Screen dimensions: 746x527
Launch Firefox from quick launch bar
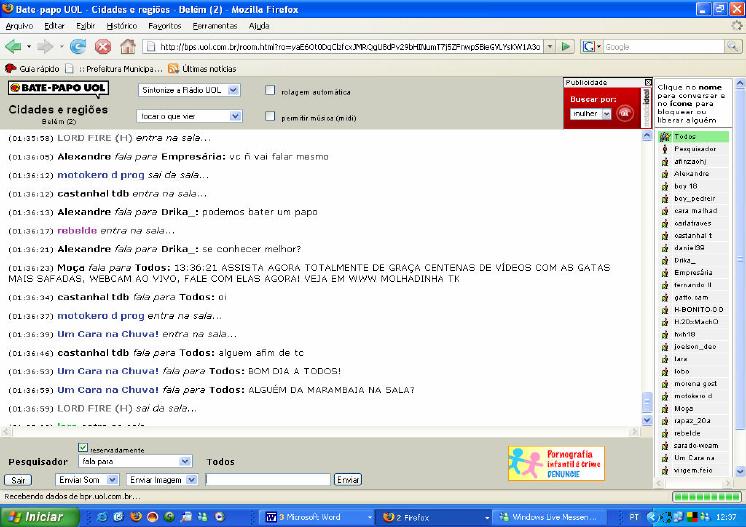click(136, 517)
